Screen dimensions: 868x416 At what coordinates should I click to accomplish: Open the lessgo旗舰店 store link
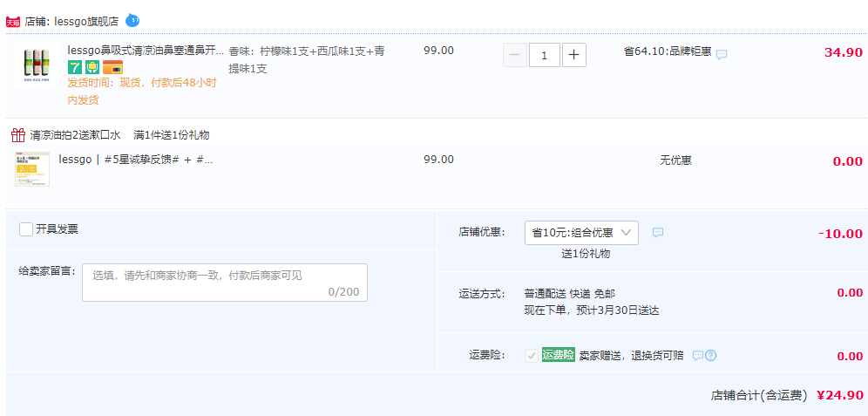(x=87, y=22)
